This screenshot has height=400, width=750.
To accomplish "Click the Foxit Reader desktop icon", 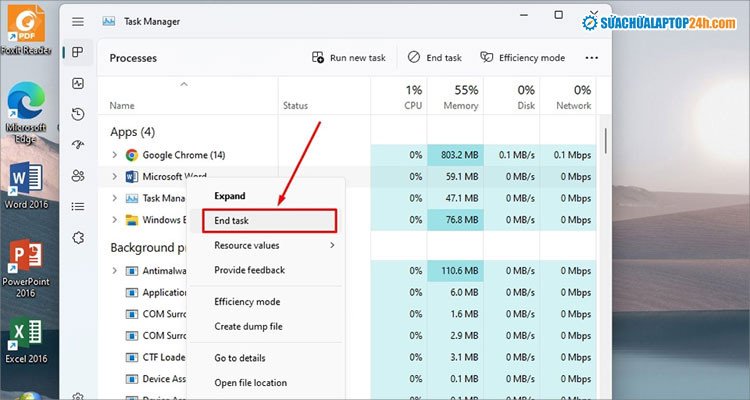I will point(26,28).
